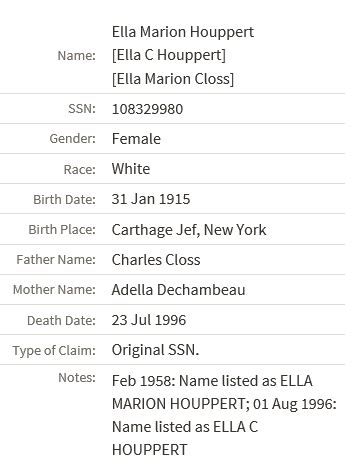Click the Father Name field label
The height and width of the screenshot is (475, 361).
coord(56,260)
